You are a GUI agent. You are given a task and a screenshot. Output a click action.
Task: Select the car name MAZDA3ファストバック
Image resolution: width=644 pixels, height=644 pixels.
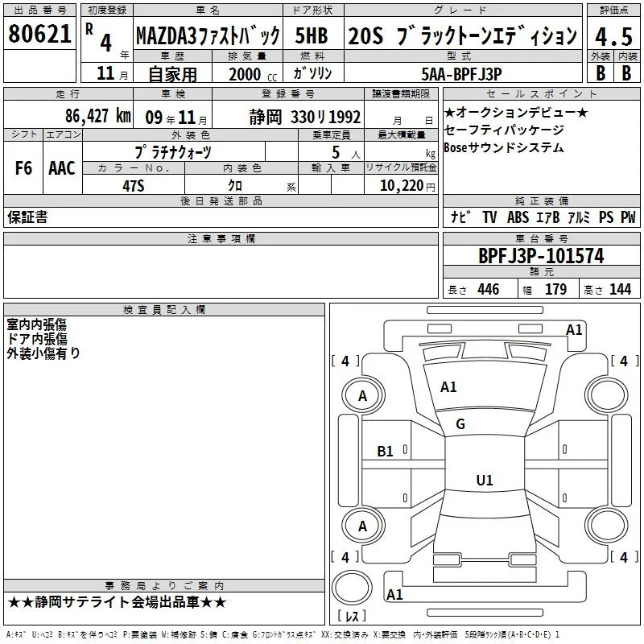[x=208, y=35]
